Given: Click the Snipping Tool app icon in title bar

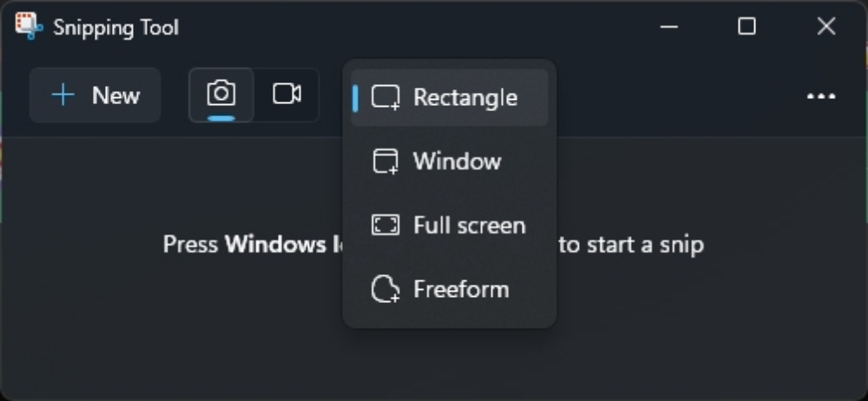Looking at the screenshot, I should click(x=29, y=26).
